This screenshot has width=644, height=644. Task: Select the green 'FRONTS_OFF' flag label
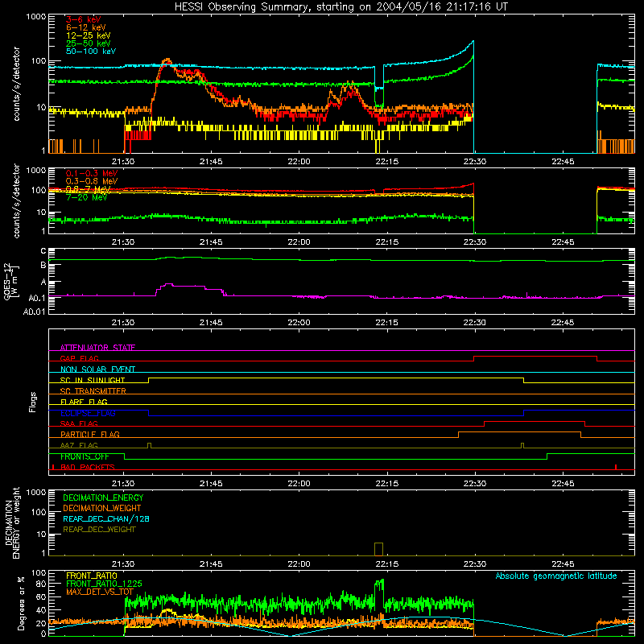85,456
